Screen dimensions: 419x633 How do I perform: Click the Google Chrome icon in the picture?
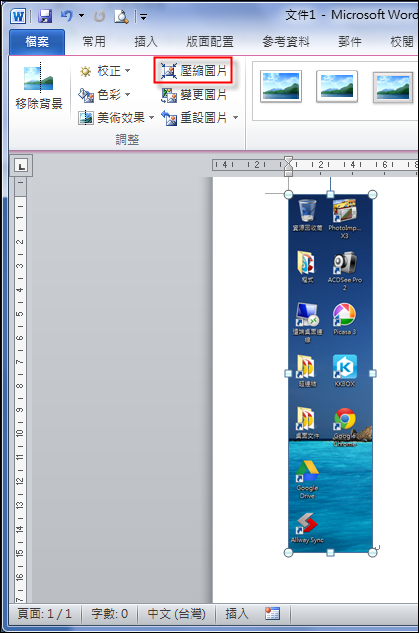[x=344, y=419]
